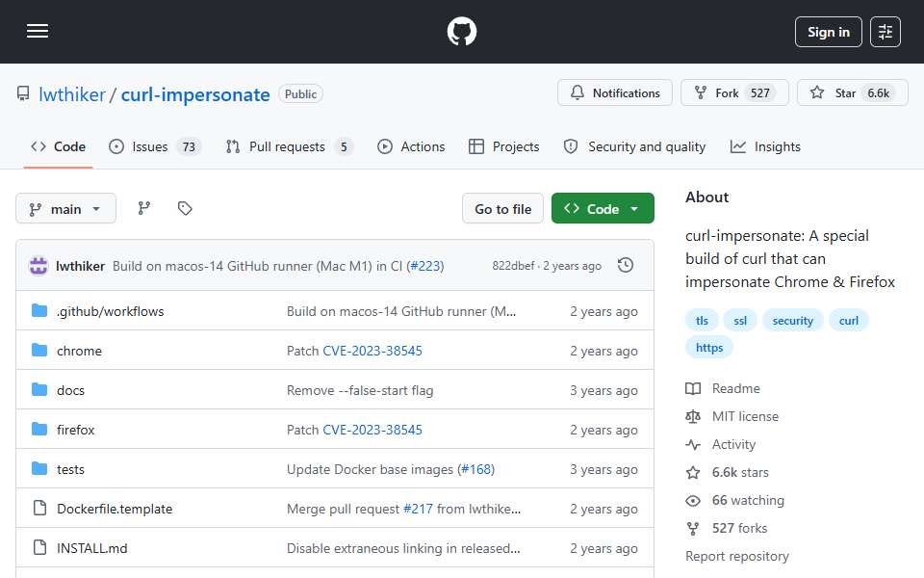Image resolution: width=924 pixels, height=578 pixels.
Task: Open 'Build on macos-14' message in .github/workflows row
Action: coord(401,311)
